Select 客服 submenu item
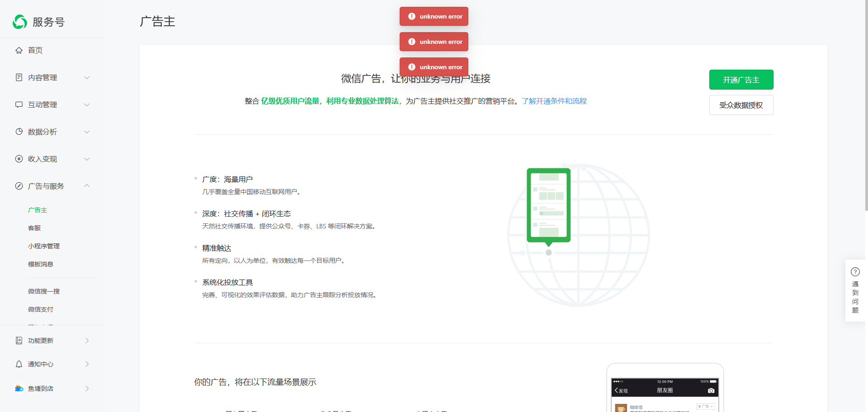 [34, 228]
